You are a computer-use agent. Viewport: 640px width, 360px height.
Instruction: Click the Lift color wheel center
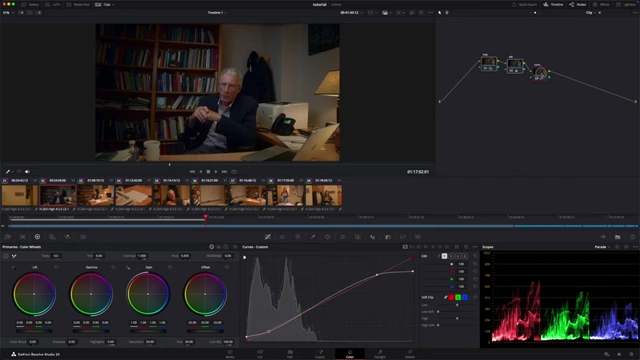point(34,294)
